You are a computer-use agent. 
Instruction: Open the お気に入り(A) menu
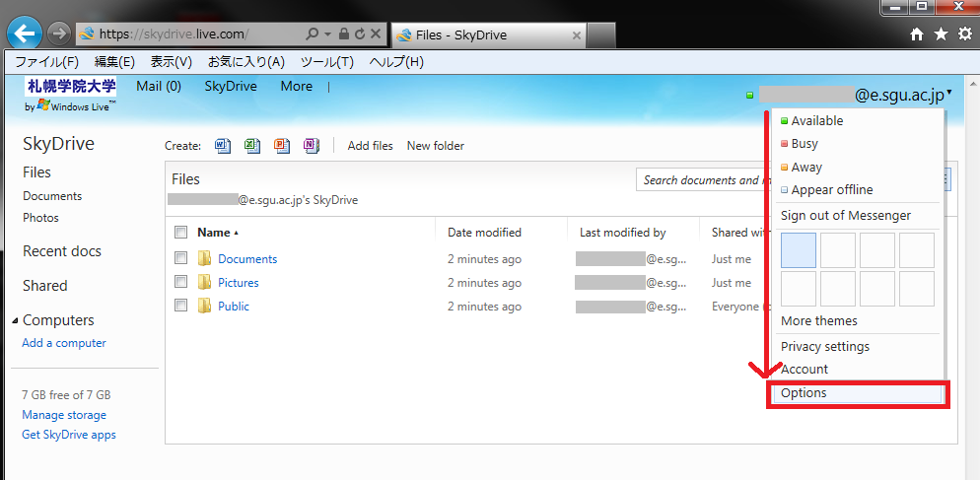coord(246,62)
